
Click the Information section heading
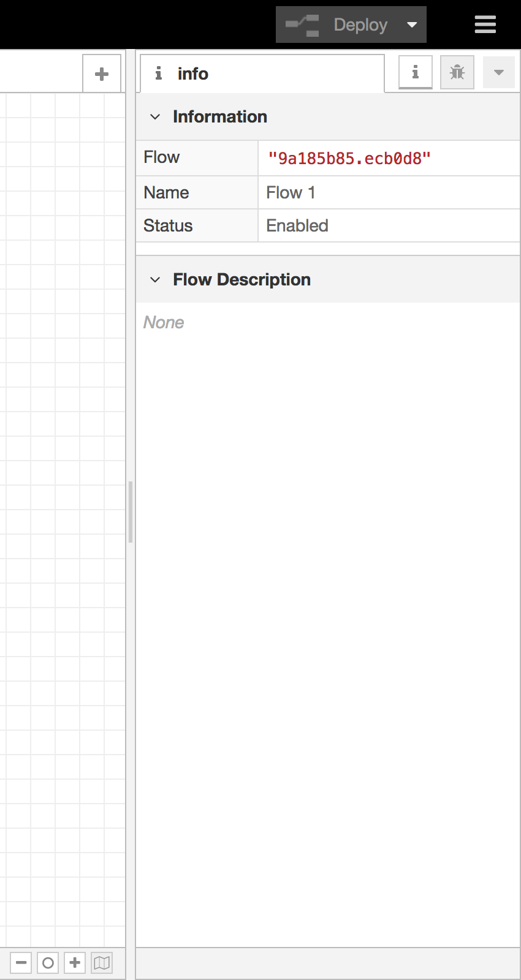tap(220, 116)
